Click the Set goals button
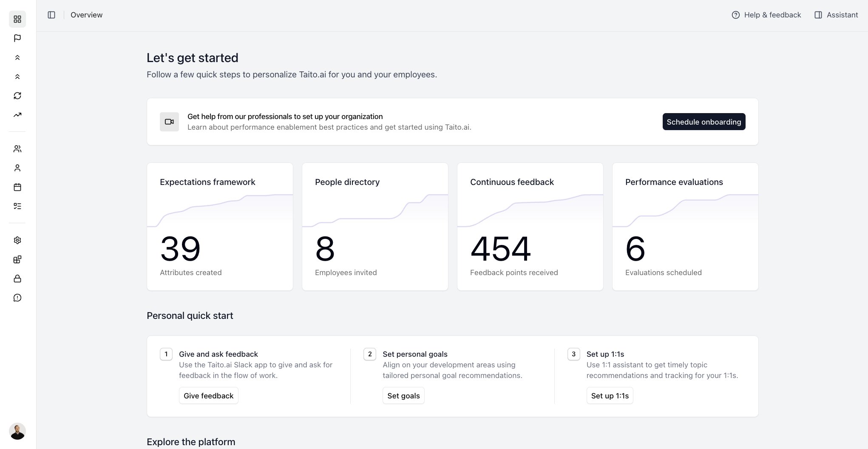The width and height of the screenshot is (868, 449). point(403,395)
